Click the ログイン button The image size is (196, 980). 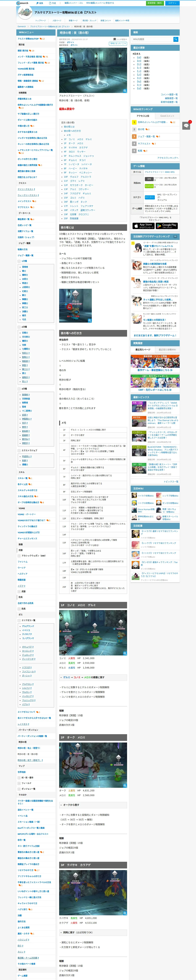point(172,3)
